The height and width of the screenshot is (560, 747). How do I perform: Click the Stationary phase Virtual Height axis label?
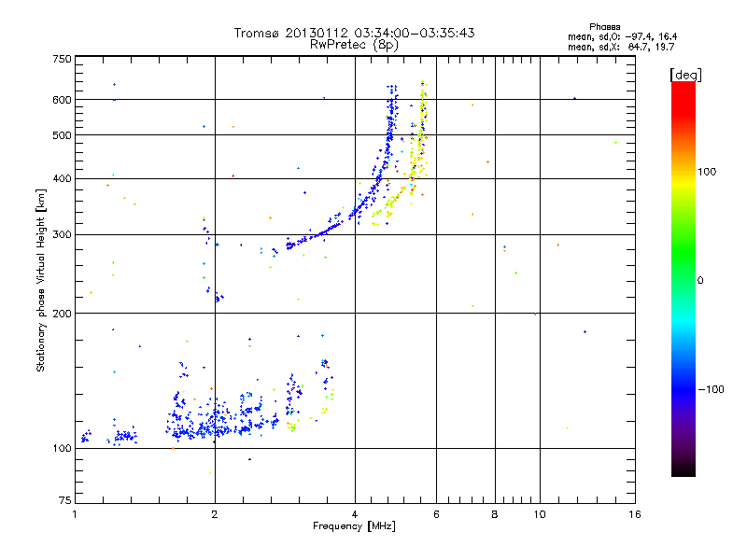coord(40,281)
